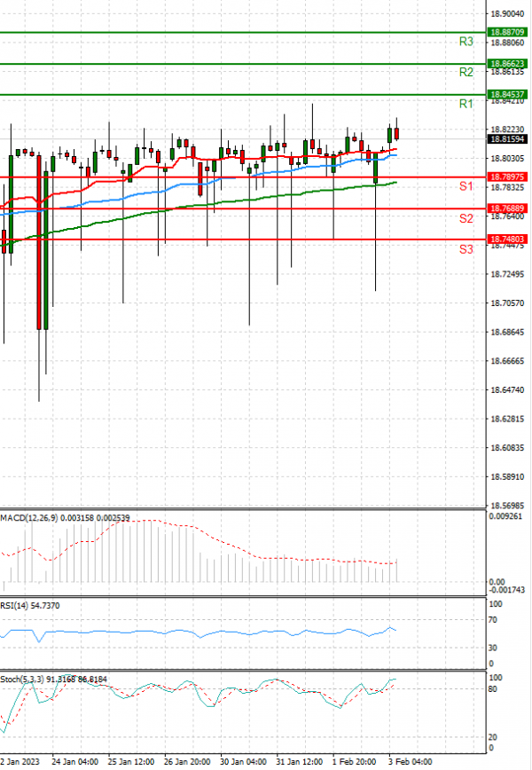
Task: Click the 18.84537 price tag
Action: [507, 94]
